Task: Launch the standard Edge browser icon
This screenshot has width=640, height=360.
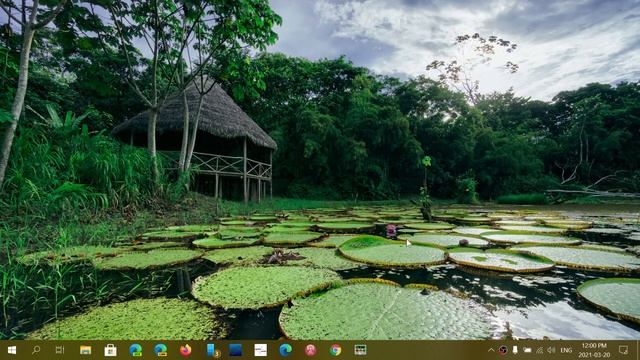Action: coord(285,350)
